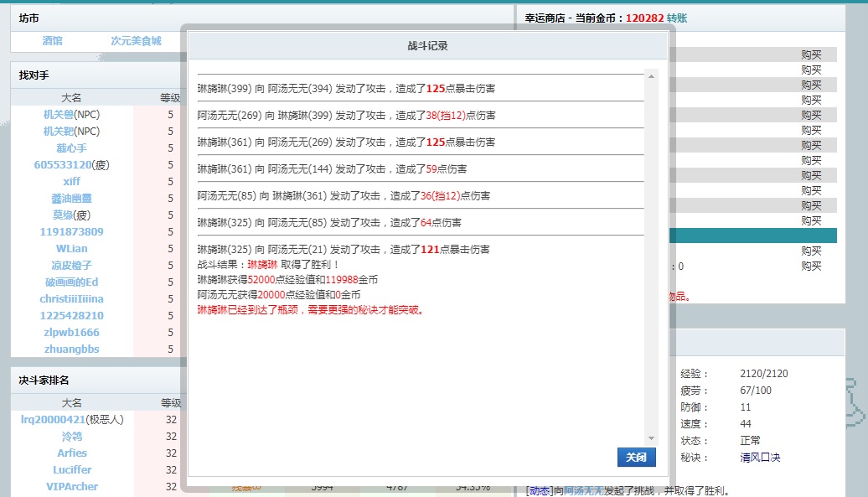
Task: Pick opponent WLian
Action: point(71,248)
